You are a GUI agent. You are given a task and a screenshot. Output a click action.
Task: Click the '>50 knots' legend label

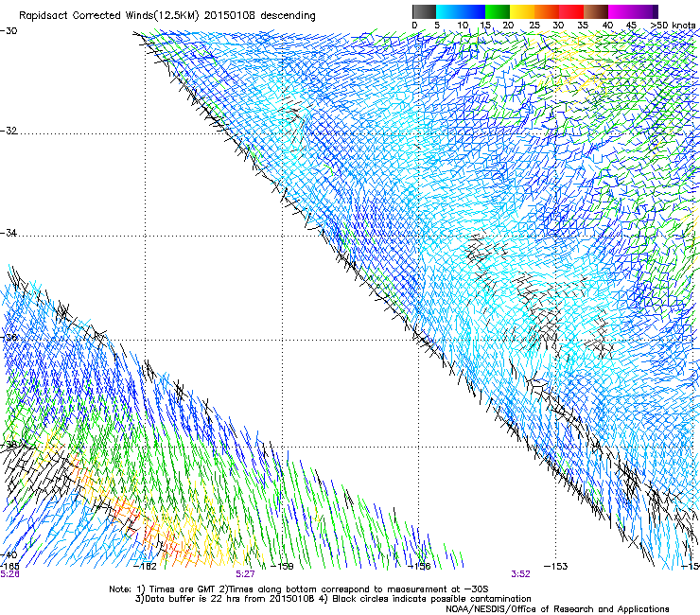(x=673, y=26)
